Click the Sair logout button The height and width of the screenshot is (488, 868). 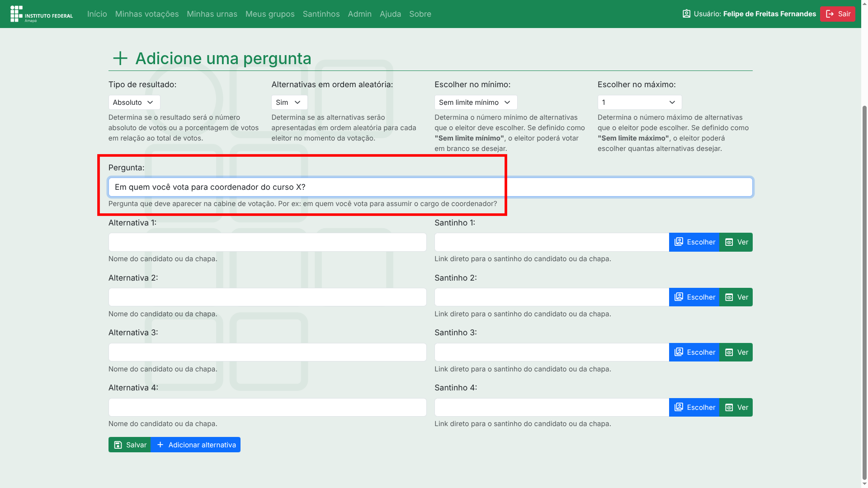pos(837,14)
